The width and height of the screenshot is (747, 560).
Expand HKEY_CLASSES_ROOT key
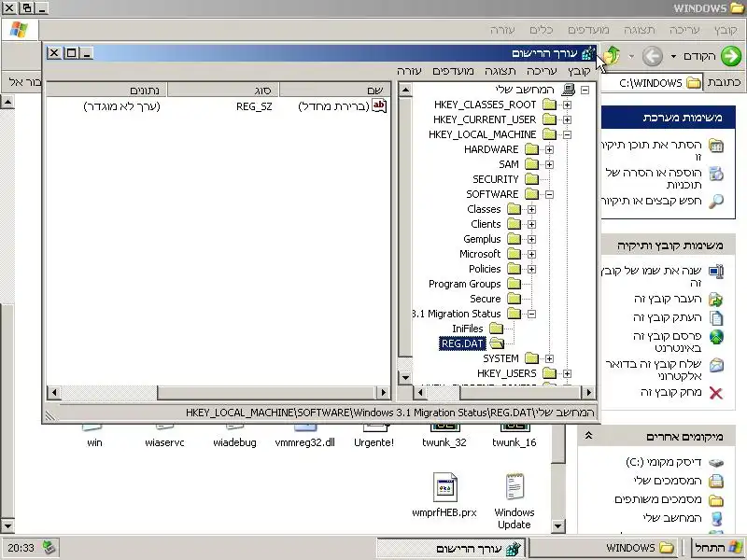pyautogui.click(x=567, y=105)
